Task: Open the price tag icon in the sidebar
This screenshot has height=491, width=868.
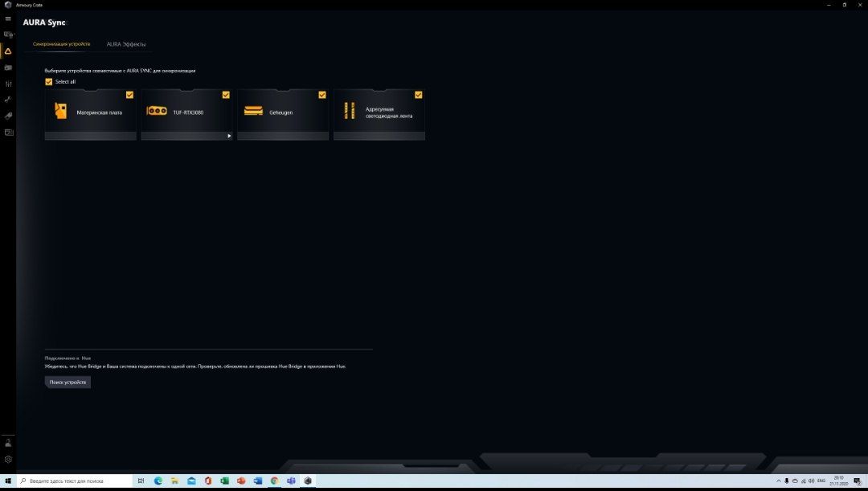Action: pos(8,117)
